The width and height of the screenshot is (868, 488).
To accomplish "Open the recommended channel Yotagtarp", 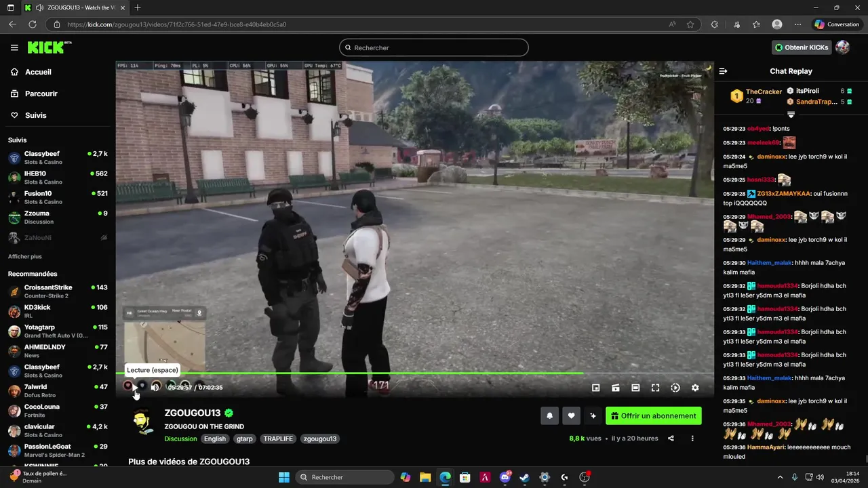I will point(58,331).
